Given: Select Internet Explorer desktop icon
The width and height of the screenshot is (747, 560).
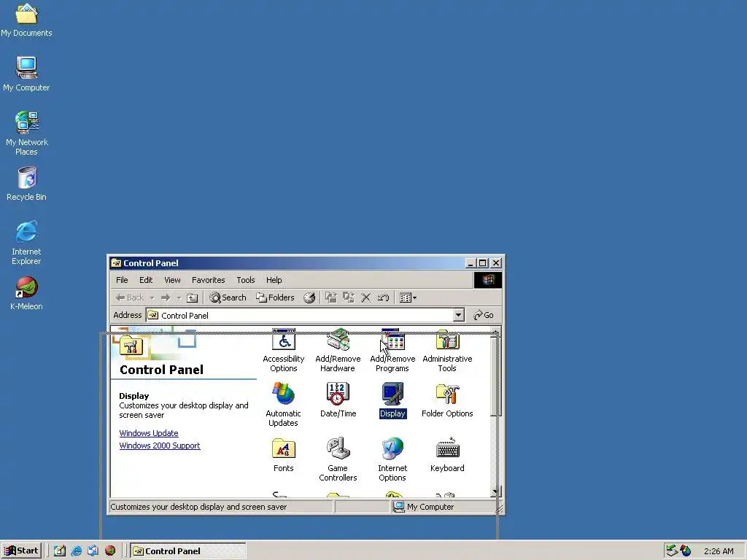Looking at the screenshot, I should 26,243.
